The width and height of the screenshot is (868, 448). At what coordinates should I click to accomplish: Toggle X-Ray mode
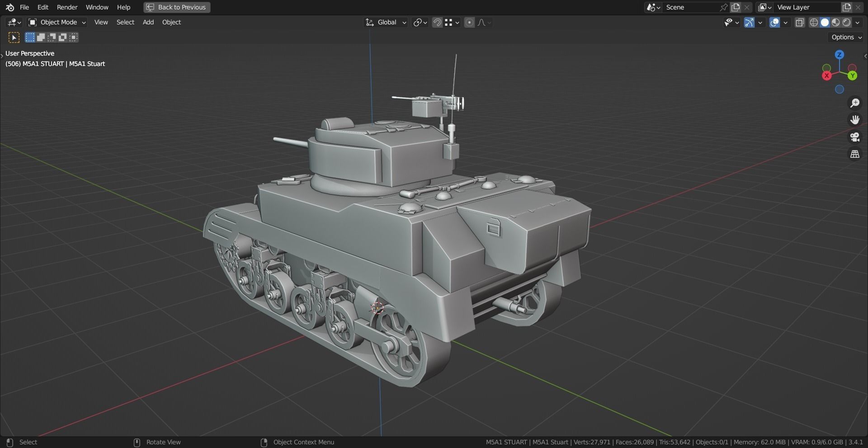pyautogui.click(x=800, y=22)
